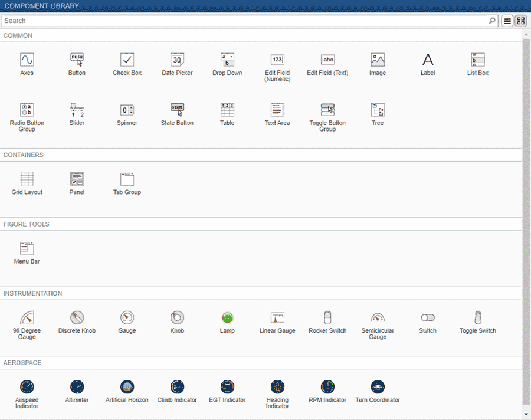Select the Axes component icon
This screenshot has width=531, height=420.
coord(27,60)
